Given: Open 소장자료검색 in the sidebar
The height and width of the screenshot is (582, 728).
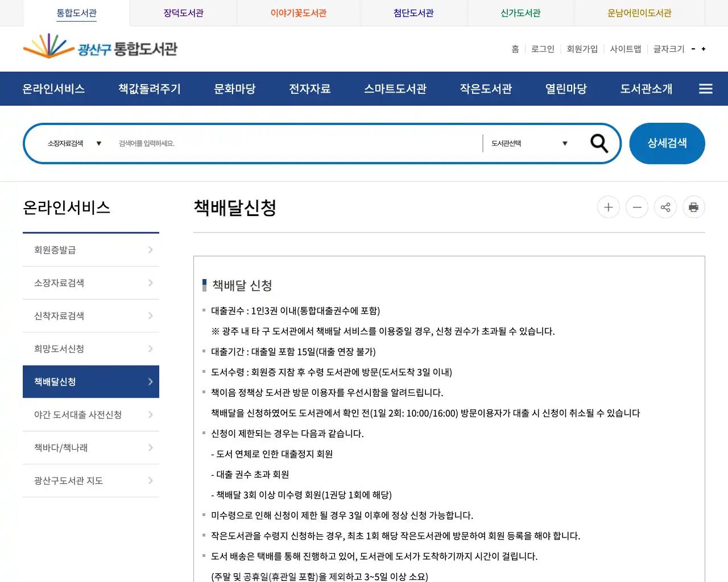Looking at the screenshot, I should pyautogui.click(x=91, y=283).
